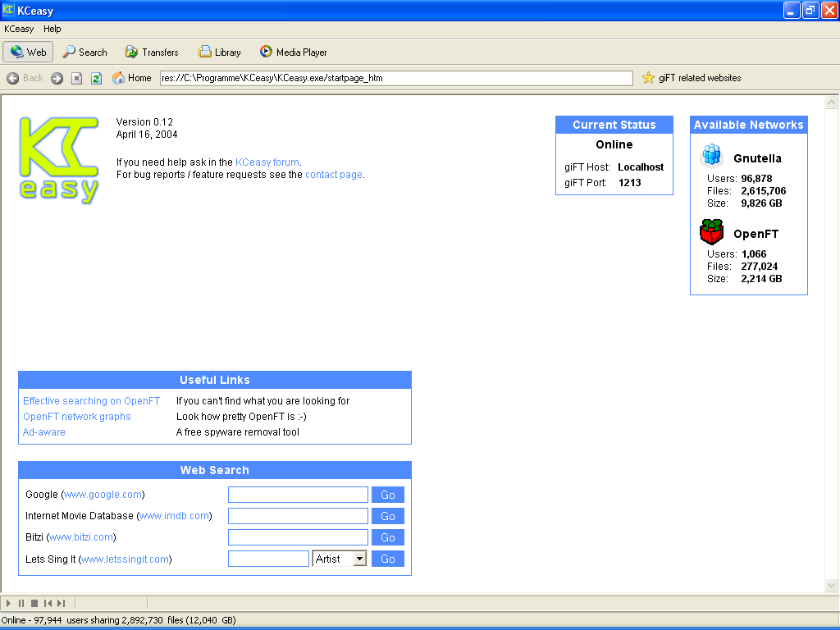Open the contact page link

334,175
